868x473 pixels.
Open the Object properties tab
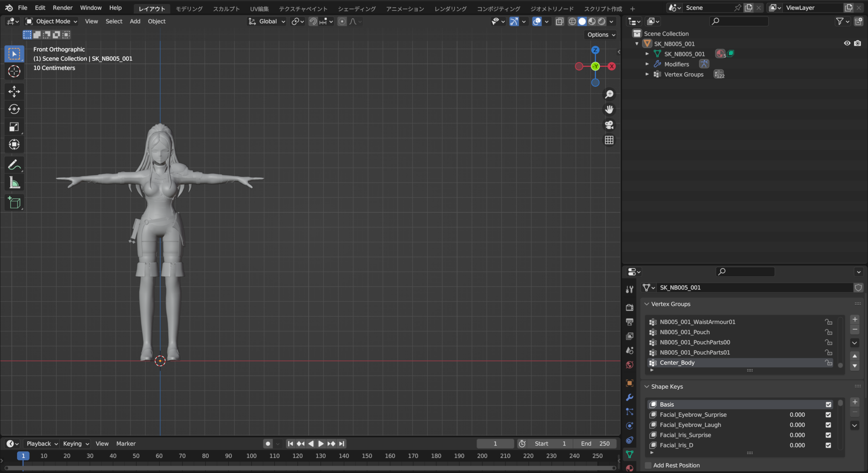pos(629,383)
